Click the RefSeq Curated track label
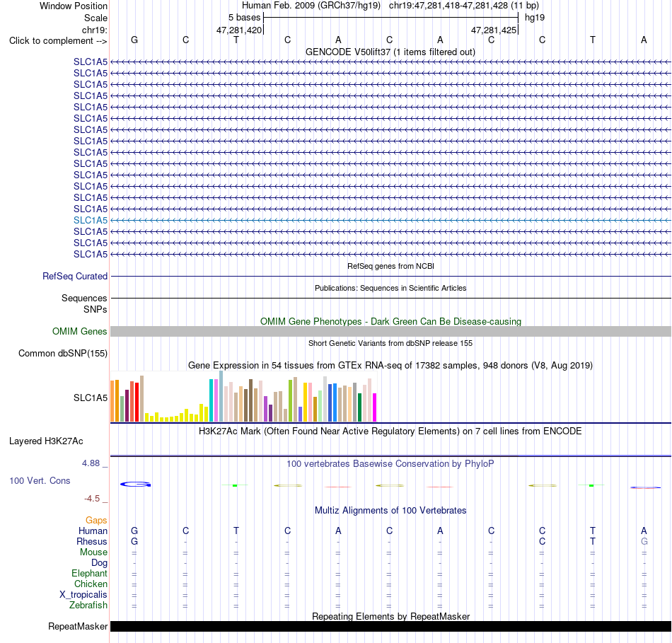672x643 pixels. tap(74, 276)
